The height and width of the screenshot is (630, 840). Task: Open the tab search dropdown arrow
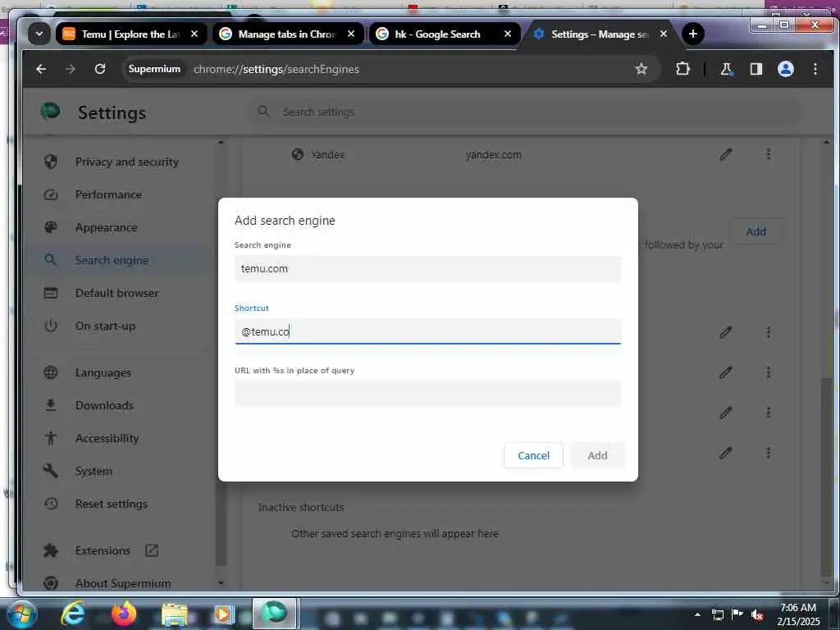click(39, 34)
